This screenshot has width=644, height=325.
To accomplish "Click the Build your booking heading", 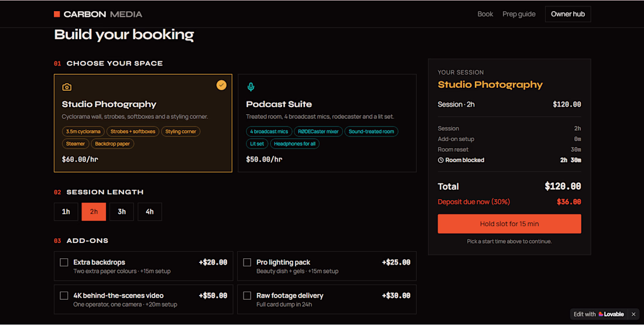I will pos(124,35).
